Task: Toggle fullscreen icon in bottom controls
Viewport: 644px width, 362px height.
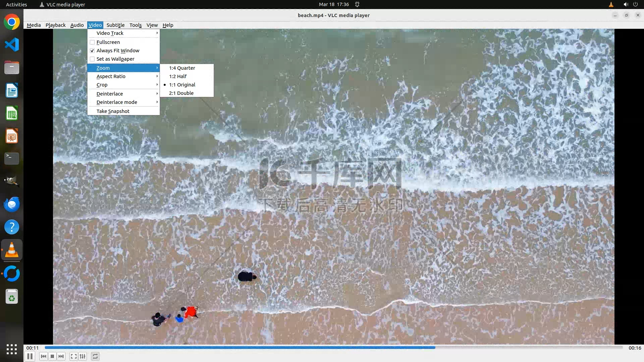Action: click(x=73, y=356)
